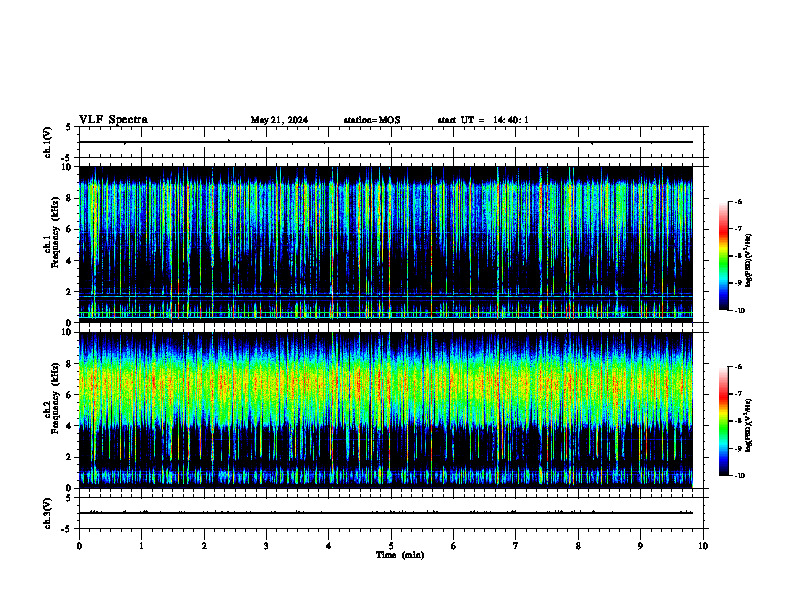
Task: Click the "1" minute tick on the time axis
Action: click(x=142, y=546)
